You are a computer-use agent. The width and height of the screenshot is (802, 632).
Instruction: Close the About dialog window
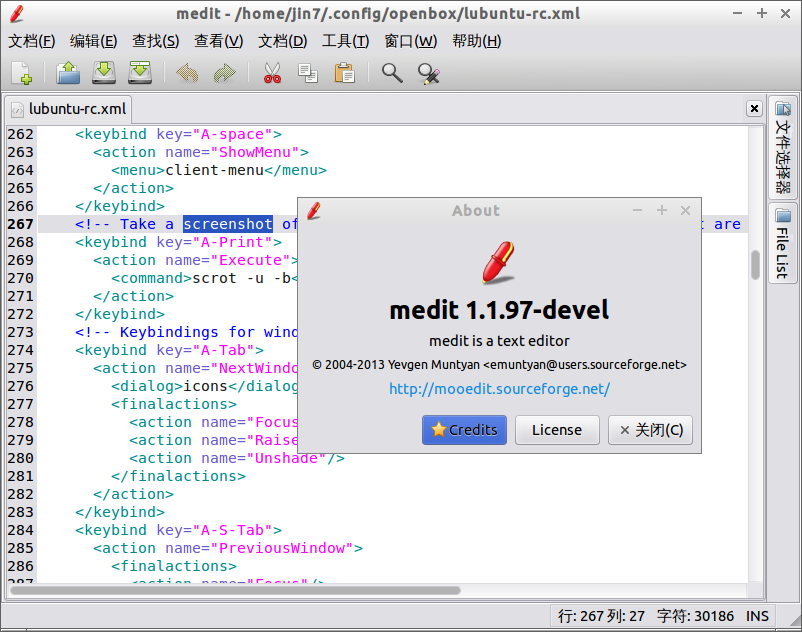pyautogui.click(x=685, y=210)
